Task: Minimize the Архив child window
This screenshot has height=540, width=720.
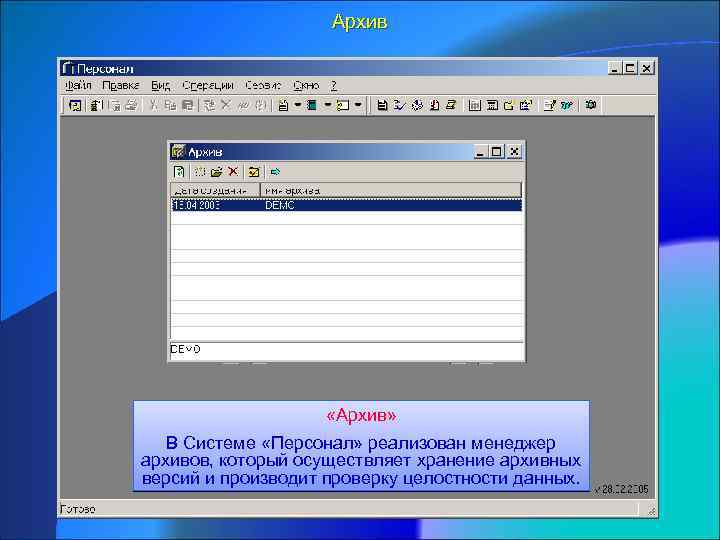Action: 480,152
